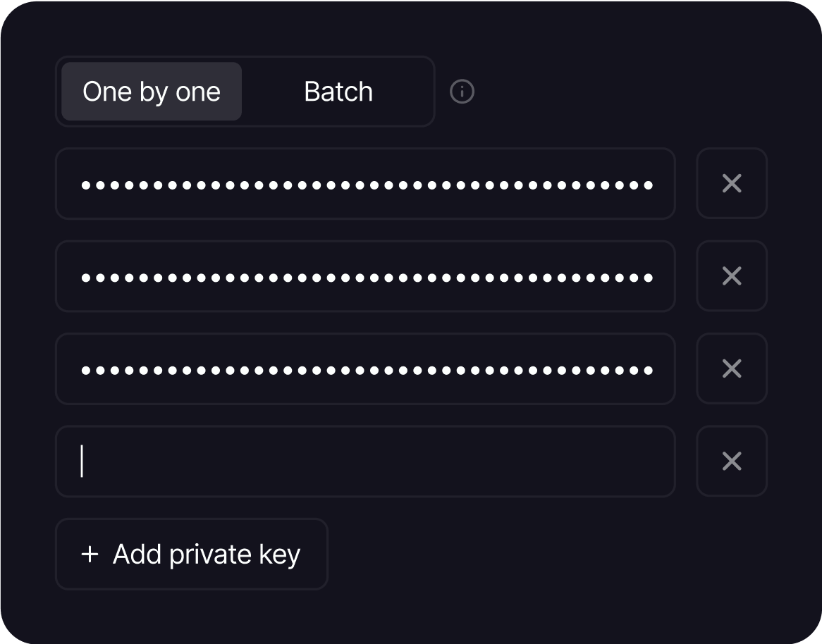Click the info icon next to Batch tab
This screenshot has height=644, width=822.
463,92
